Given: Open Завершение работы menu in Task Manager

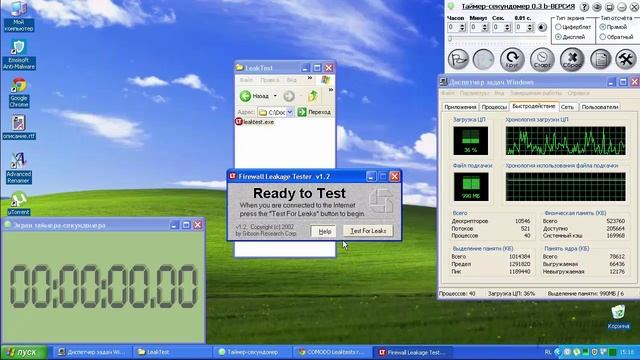Looking at the screenshot, I should (536, 93).
